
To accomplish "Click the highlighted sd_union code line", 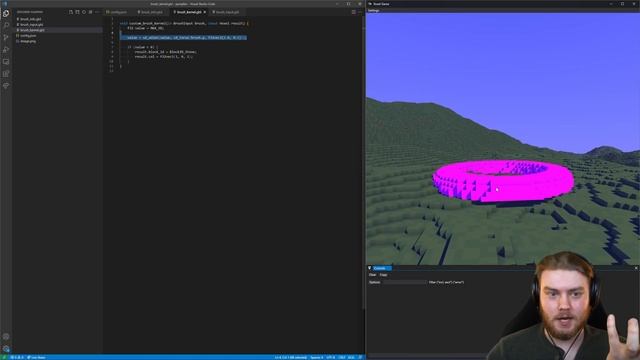I will pos(183,38).
